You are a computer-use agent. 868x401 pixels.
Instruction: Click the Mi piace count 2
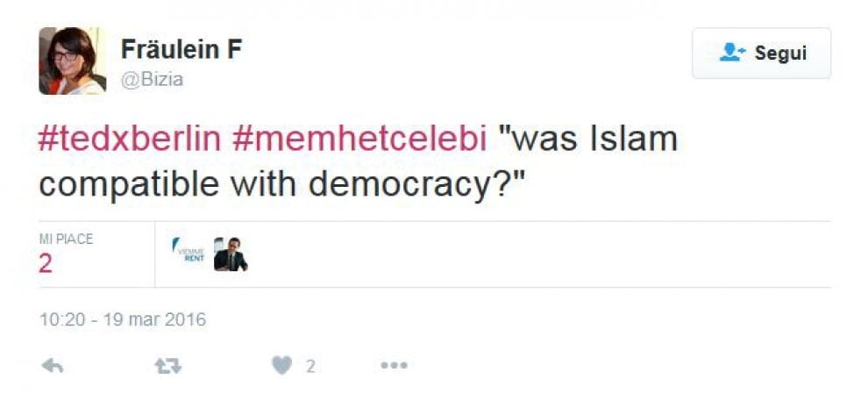(46, 264)
